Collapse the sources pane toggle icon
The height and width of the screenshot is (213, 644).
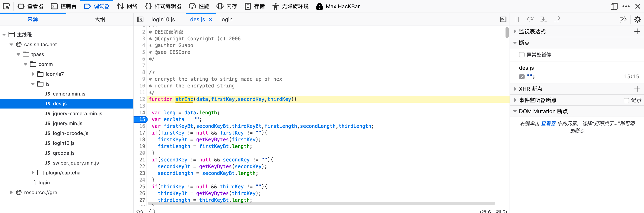(x=140, y=19)
